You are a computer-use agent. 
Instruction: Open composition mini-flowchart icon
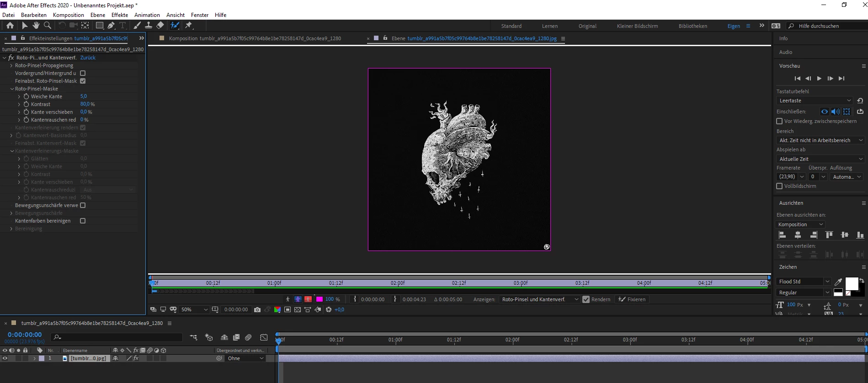[x=193, y=337]
